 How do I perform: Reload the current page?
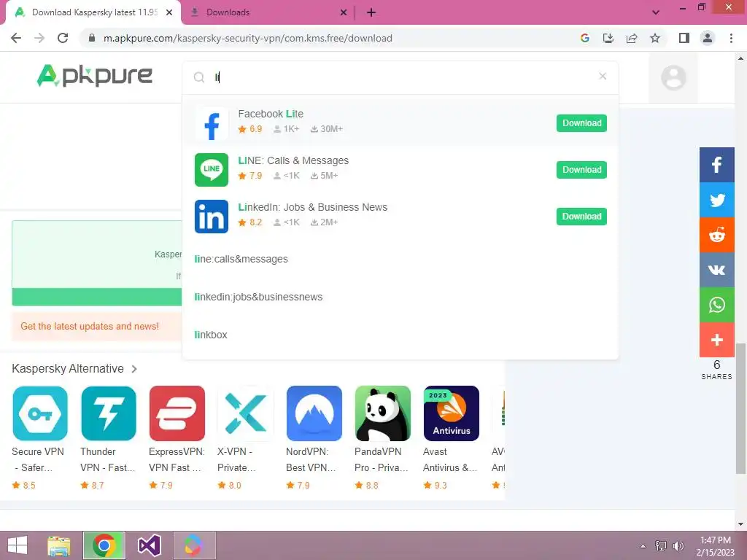(x=63, y=38)
